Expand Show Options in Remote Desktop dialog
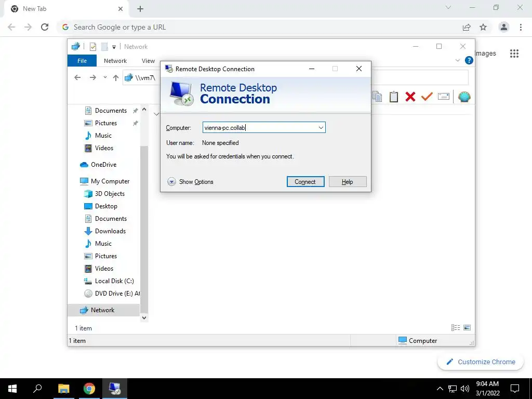Image resolution: width=532 pixels, height=399 pixels. [x=190, y=181]
